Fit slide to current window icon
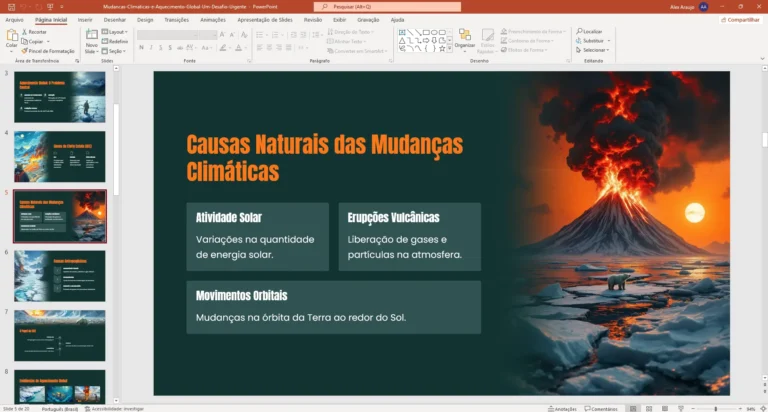The width and height of the screenshot is (768, 412). pyautogui.click(x=763, y=409)
